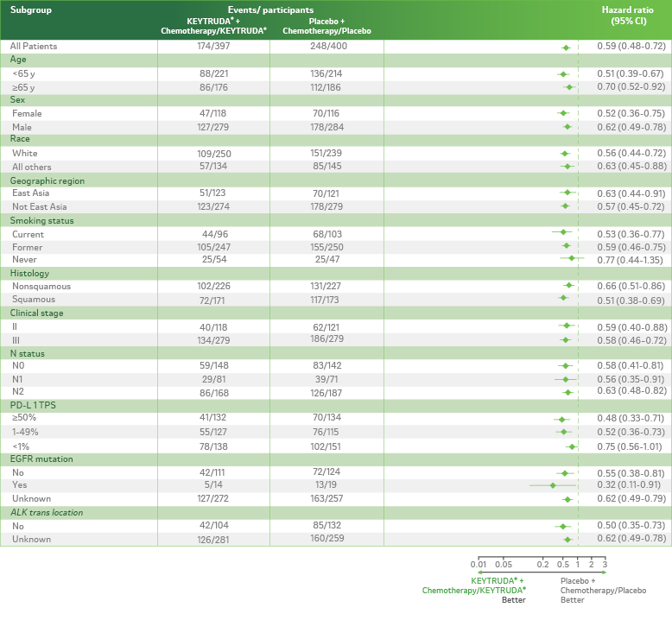The image size is (672, 620).
Task: Click the 0.77 (0.44-1.35) hazard ratio value
Action: point(631,259)
